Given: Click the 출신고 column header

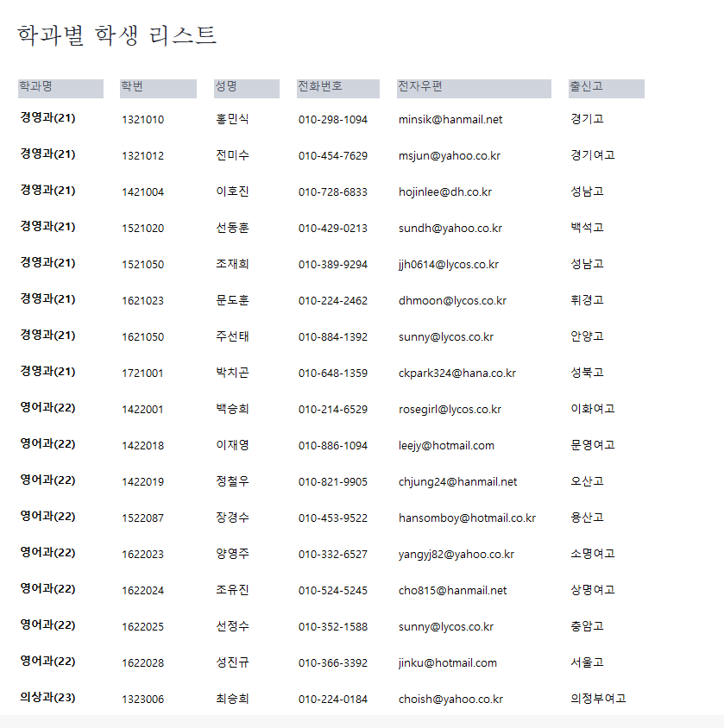Looking at the screenshot, I should pos(606,88).
